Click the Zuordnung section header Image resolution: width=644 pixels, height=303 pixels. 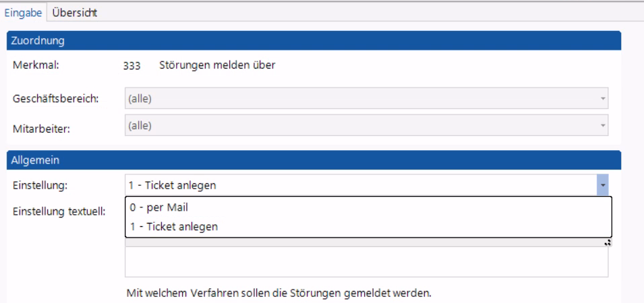(x=314, y=40)
